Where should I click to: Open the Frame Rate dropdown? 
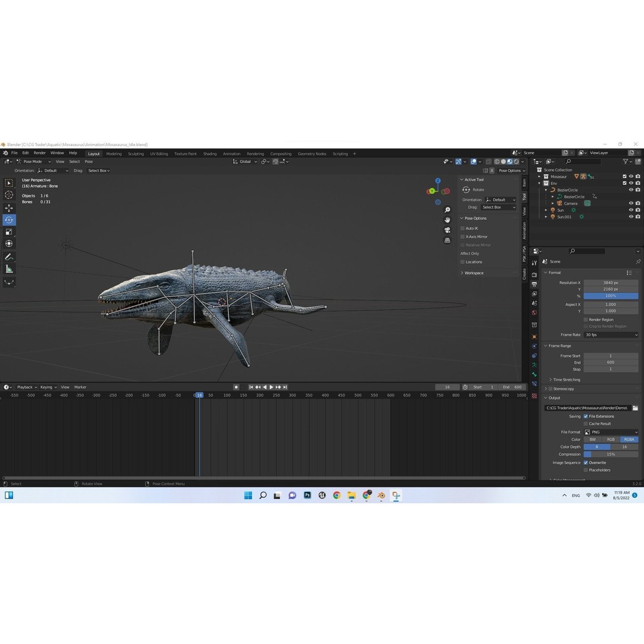[611, 335]
